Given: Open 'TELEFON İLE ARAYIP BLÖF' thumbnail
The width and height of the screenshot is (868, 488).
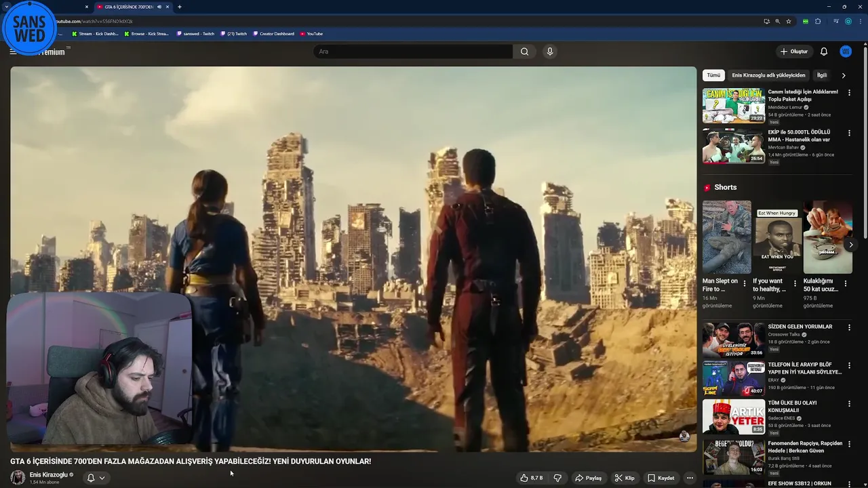Looking at the screenshot, I should (734, 378).
